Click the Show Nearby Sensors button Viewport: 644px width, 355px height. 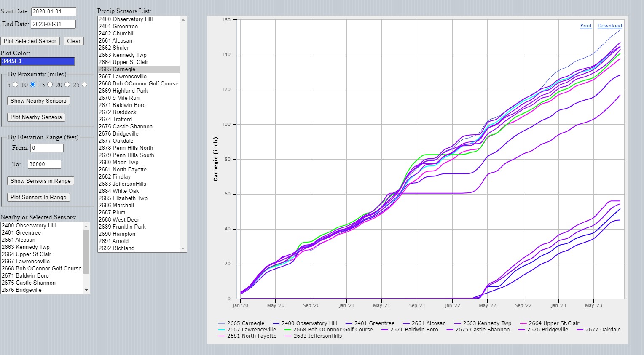(x=38, y=101)
